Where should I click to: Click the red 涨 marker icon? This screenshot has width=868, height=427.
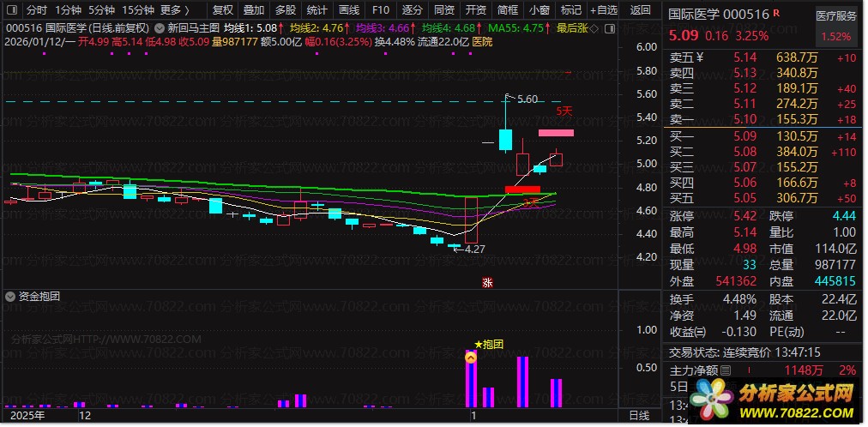click(487, 283)
